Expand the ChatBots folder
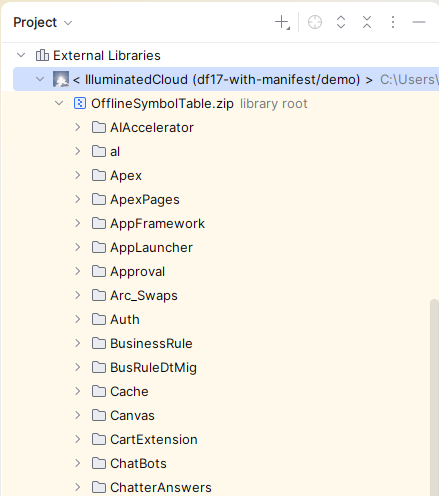 78,463
